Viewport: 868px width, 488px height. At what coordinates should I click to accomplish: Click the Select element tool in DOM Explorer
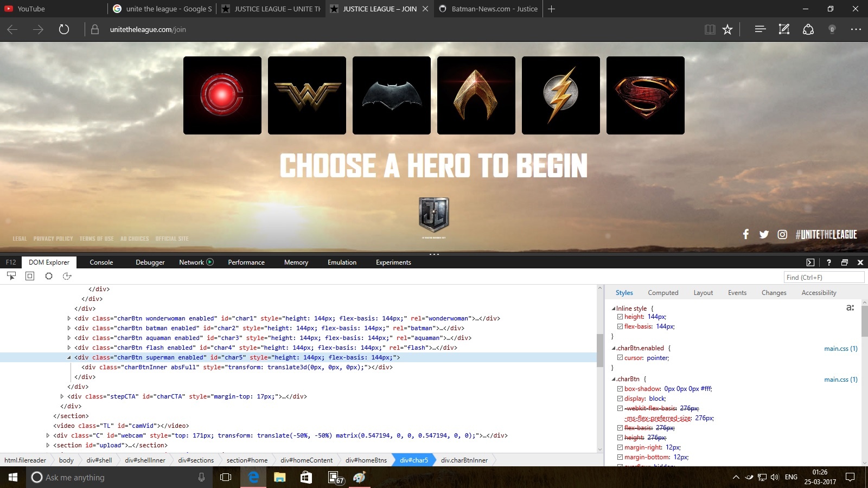[11, 276]
